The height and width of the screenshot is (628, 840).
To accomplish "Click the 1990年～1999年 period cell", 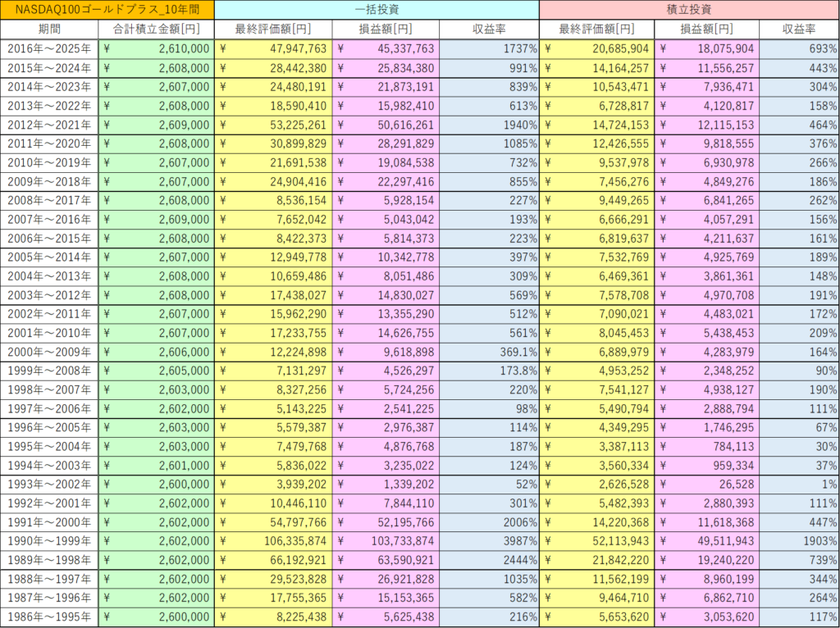I will tap(49, 541).
